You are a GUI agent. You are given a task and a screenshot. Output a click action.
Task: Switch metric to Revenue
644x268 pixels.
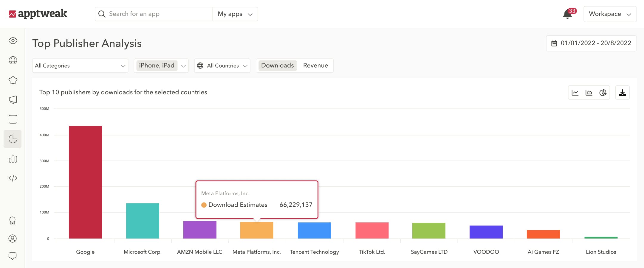(x=316, y=66)
